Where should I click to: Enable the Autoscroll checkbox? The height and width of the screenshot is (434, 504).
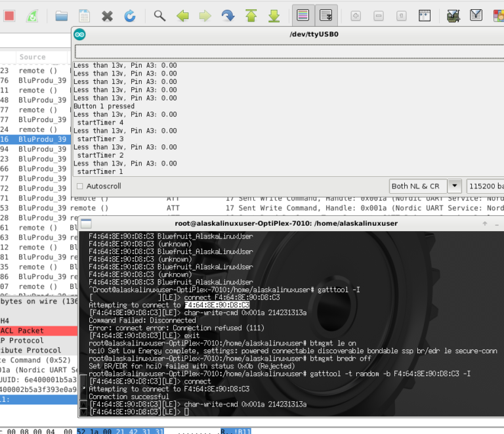tap(80, 186)
